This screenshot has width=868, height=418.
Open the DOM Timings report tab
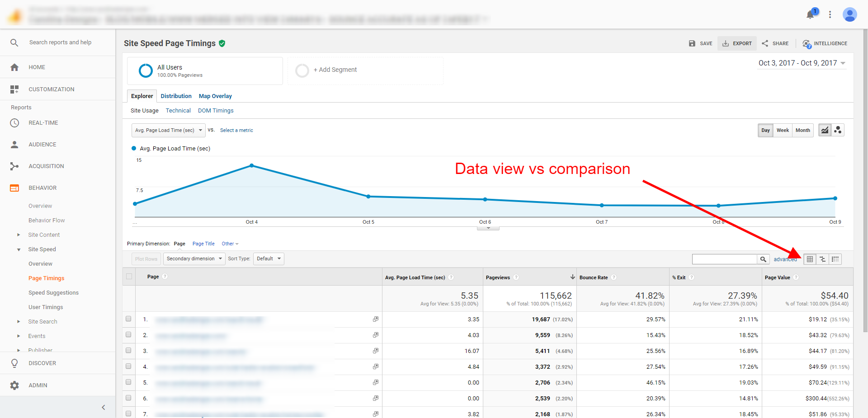click(x=215, y=110)
